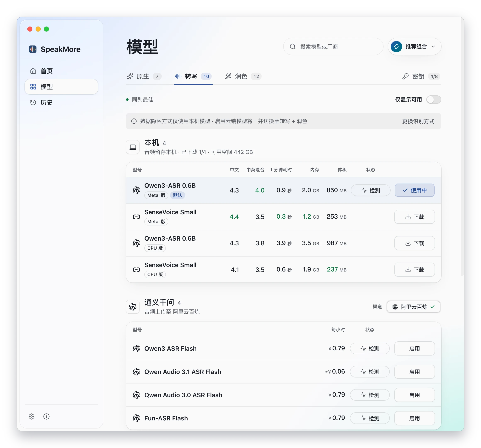Click 检测 for Qwen3-ASR 0.6B Metal 版
Image resolution: width=481 pixels, height=448 pixels.
pos(370,190)
